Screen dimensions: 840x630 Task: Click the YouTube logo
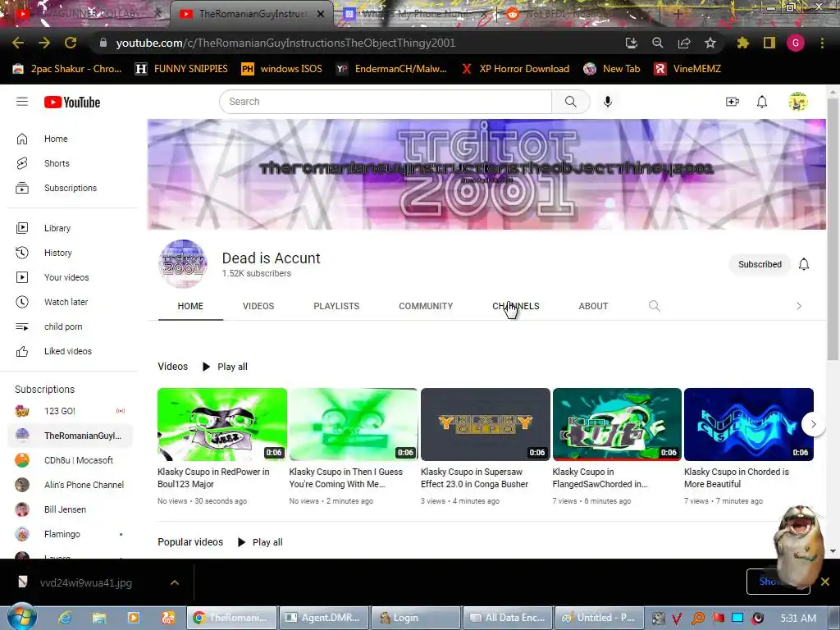click(x=72, y=102)
